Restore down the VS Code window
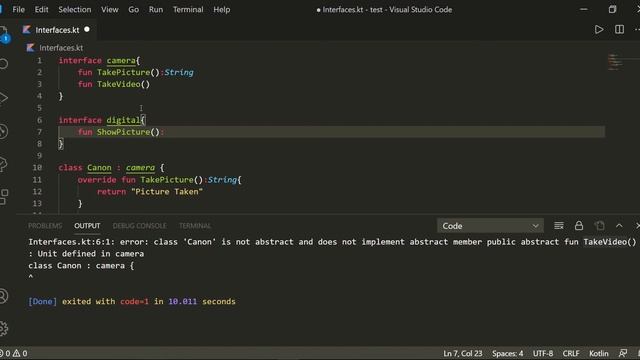640x360 pixels. click(612, 9)
